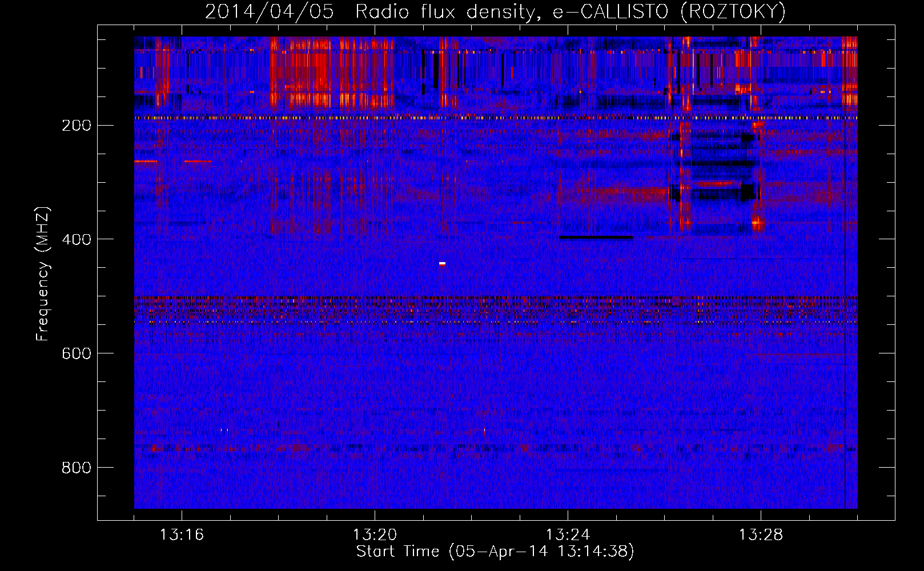The height and width of the screenshot is (571, 924).
Task: Click the white marker near 440 MHz
Action: tap(442, 263)
